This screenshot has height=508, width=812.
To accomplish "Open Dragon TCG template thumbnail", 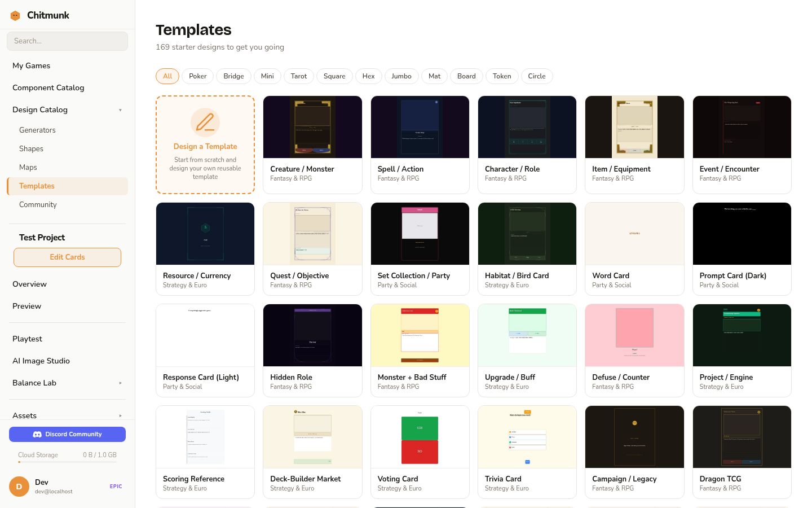I will [742, 437].
